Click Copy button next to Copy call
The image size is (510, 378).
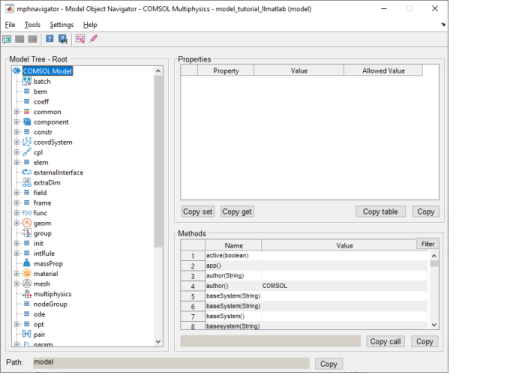425,341
